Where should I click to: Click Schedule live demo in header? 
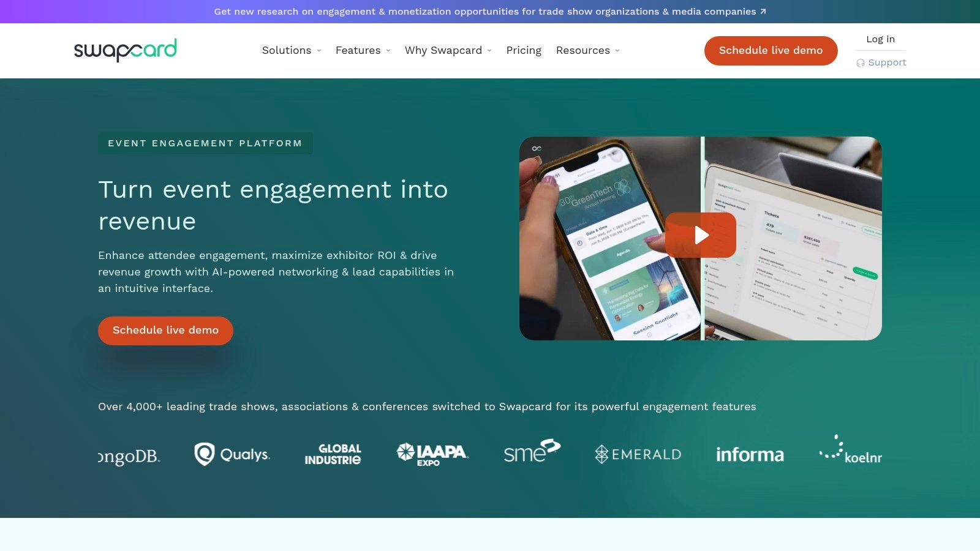(x=771, y=50)
